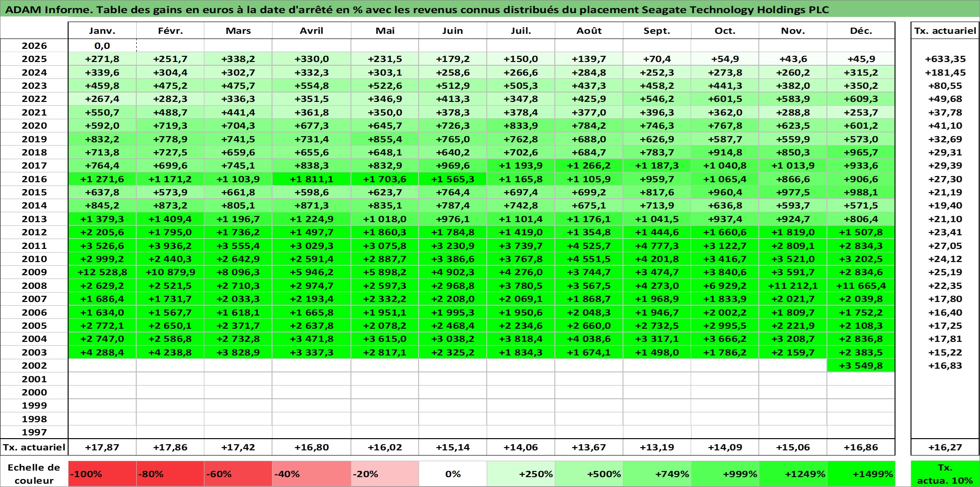Click the value +554,8 in 2023
Viewport: 980px width, 487px height.
pos(311,85)
